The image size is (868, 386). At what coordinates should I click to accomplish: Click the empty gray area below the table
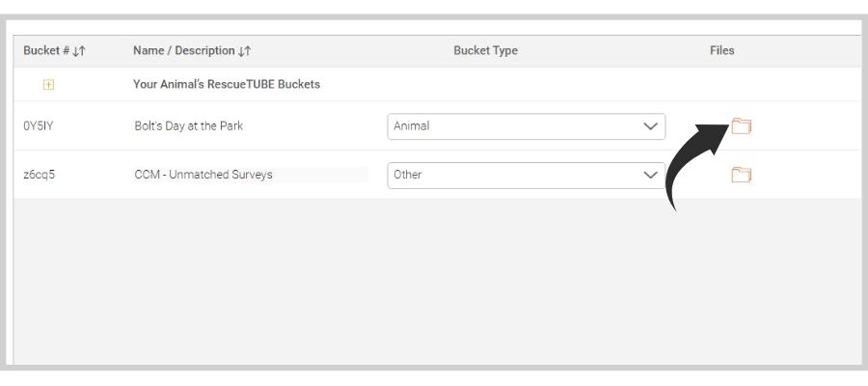437,282
